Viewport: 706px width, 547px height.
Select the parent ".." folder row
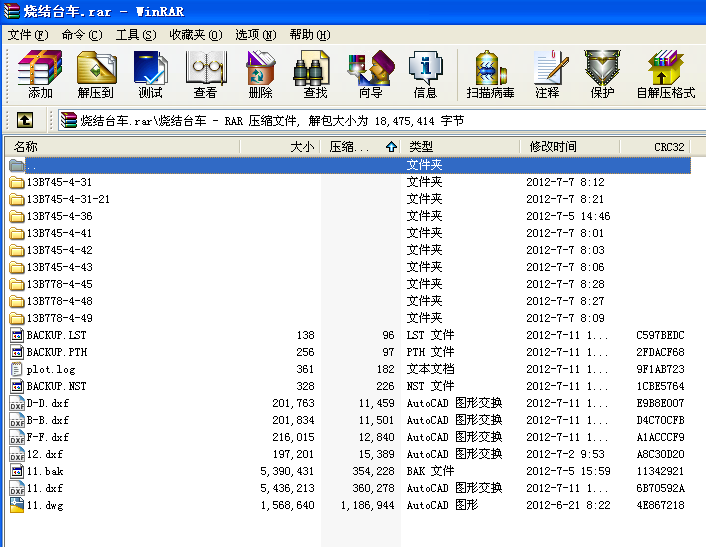[x=349, y=165]
